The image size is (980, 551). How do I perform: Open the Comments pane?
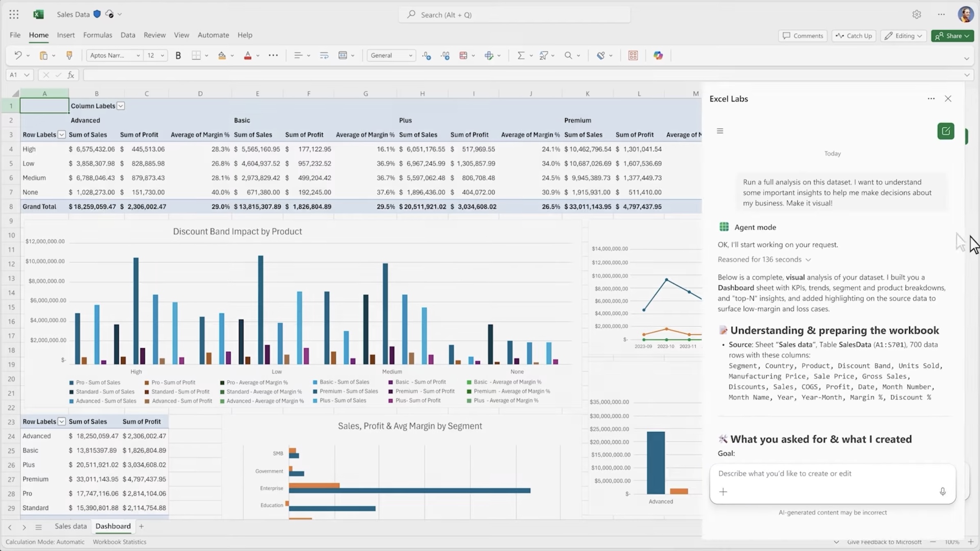click(x=802, y=36)
